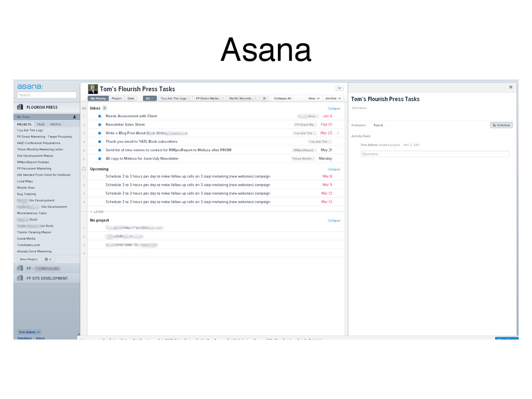Click the RIMproReport... project tag

304,150
